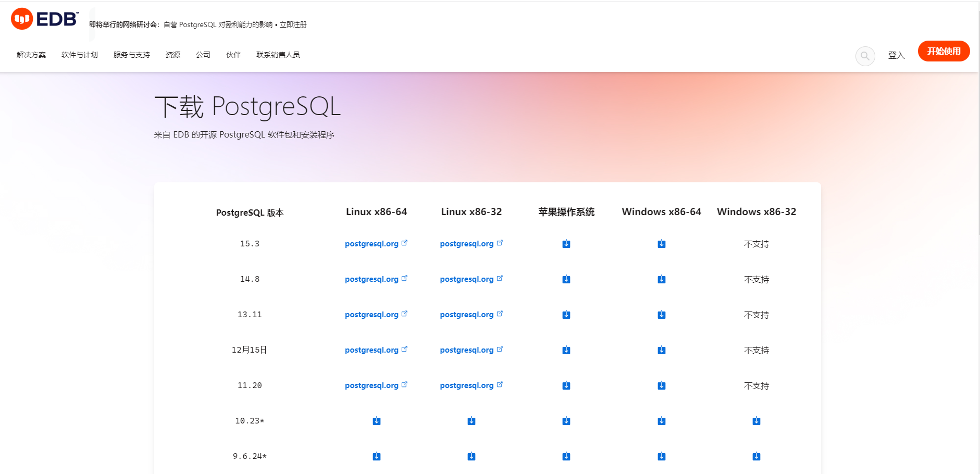Select the Linux x86-32 column header
Image resolution: width=980 pixels, height=474 pixels.
pos(472,212)
